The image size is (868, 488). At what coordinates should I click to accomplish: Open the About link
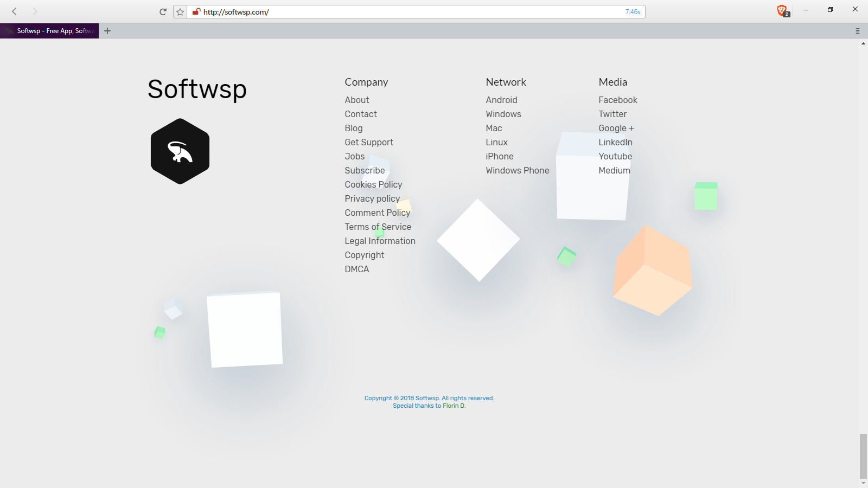click(357, 100)
